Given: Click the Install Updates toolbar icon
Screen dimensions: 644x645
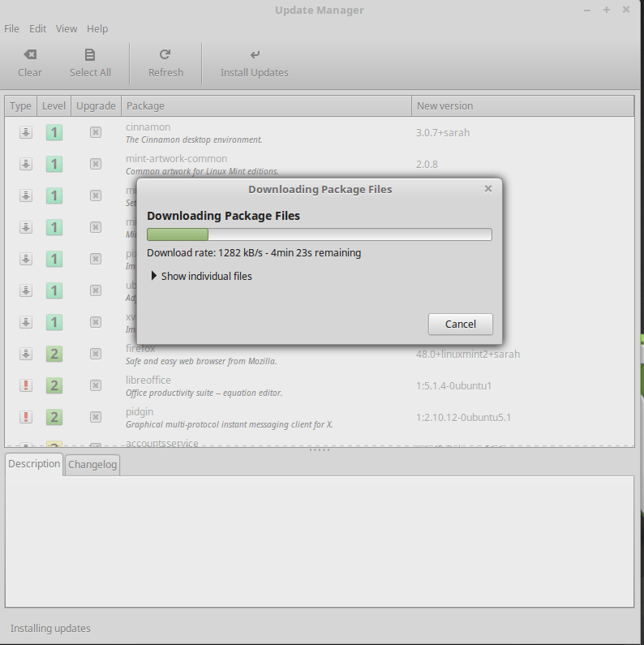Looking at the screenshot, I should pos(255,55).
